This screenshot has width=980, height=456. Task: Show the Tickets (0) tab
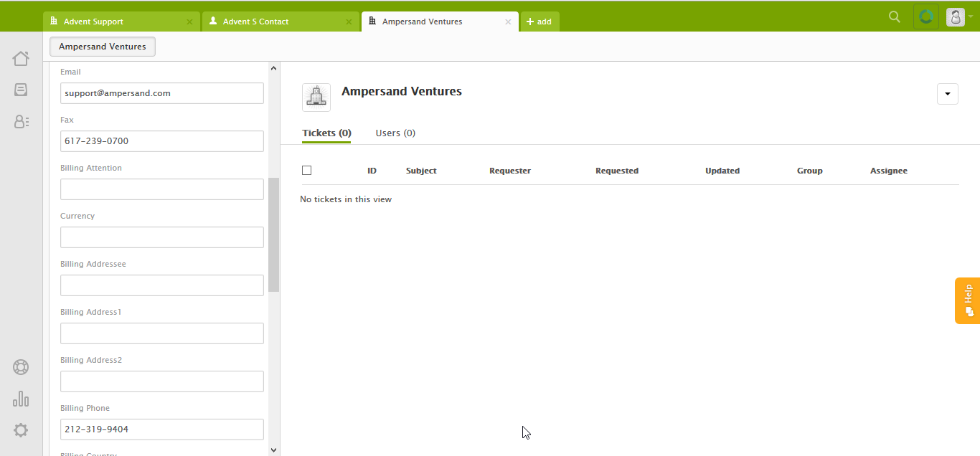coord(326,133)
